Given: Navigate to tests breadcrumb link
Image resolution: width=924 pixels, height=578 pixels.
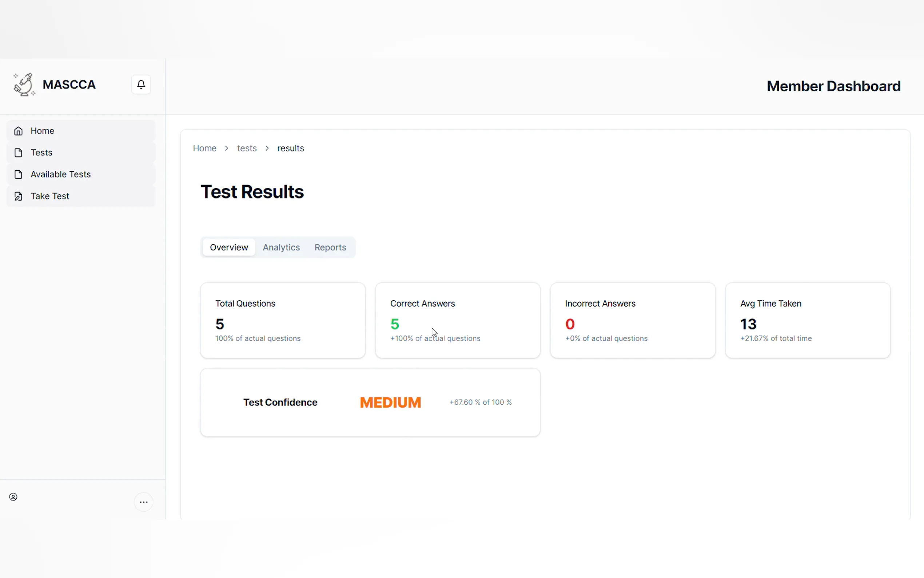Looking at the screenshot, I should click(247, 149).
